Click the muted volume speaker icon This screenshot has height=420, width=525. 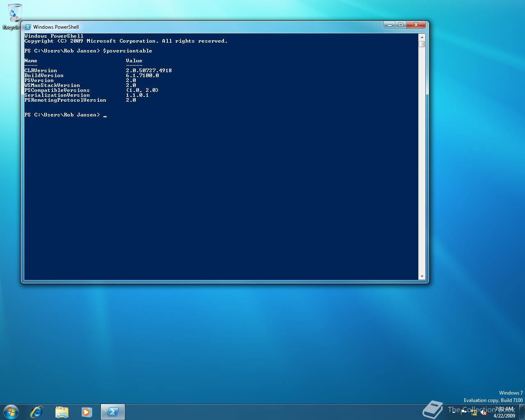coord(483,413)
